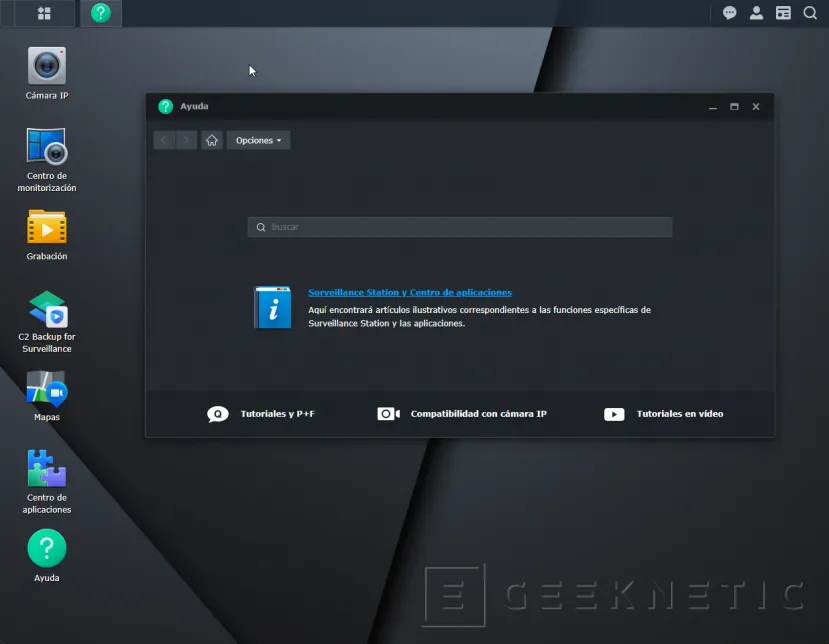
Task: Open the Grabación app icon
Action: click(x=46, y=228)
